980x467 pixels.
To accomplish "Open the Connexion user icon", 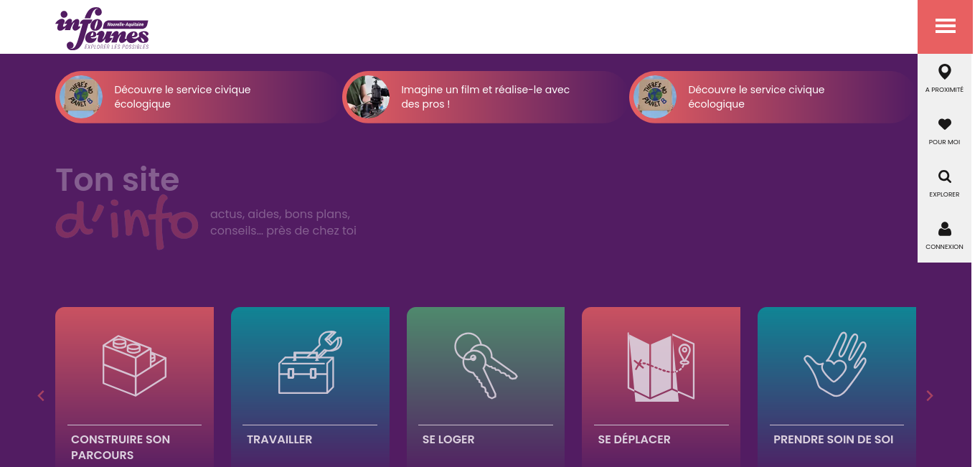I will [945, 229].
